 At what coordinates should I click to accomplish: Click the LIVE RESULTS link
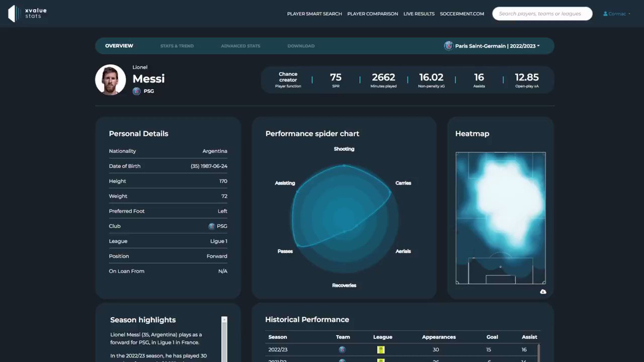tap(419, 14)
